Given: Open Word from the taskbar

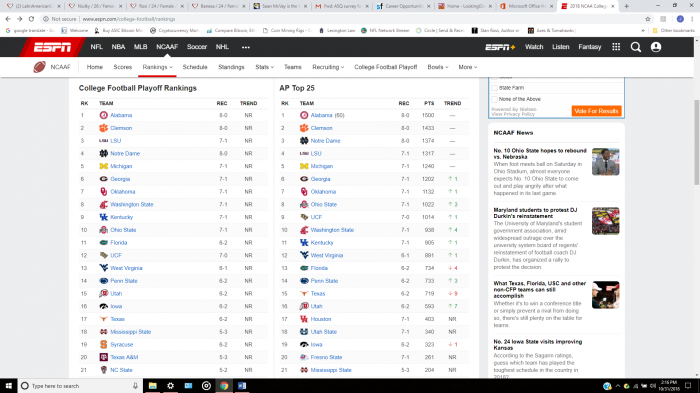Looking at the screenshot, I should pos(242,386).
